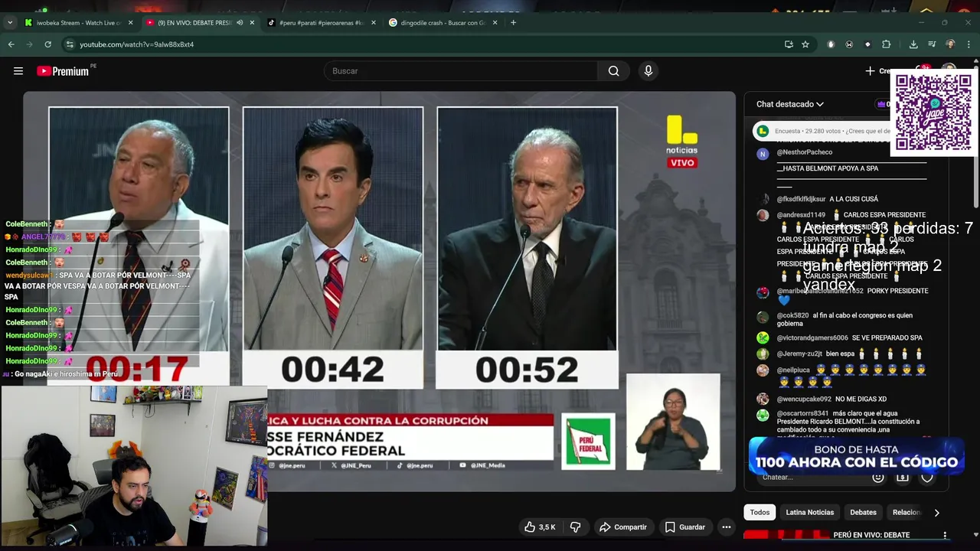Open the media controls toolbar icon

point(932,44)
